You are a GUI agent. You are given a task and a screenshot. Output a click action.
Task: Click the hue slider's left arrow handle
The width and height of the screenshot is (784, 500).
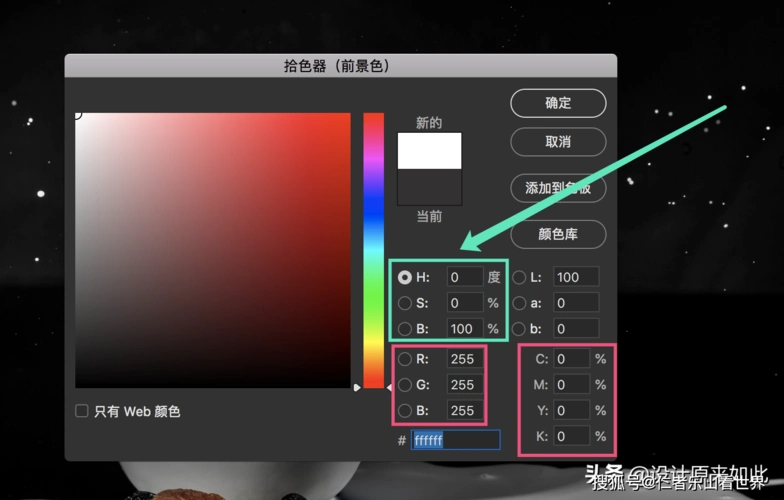click(357, 388)
